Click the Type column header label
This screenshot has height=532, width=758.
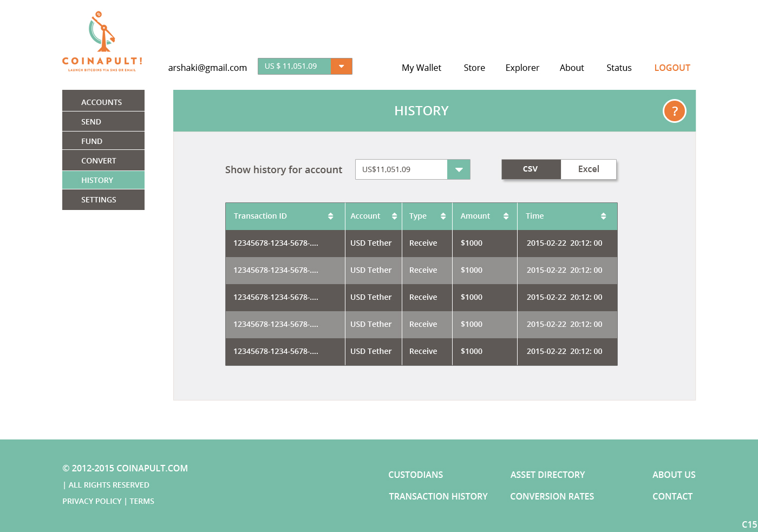tap(418, 216)
